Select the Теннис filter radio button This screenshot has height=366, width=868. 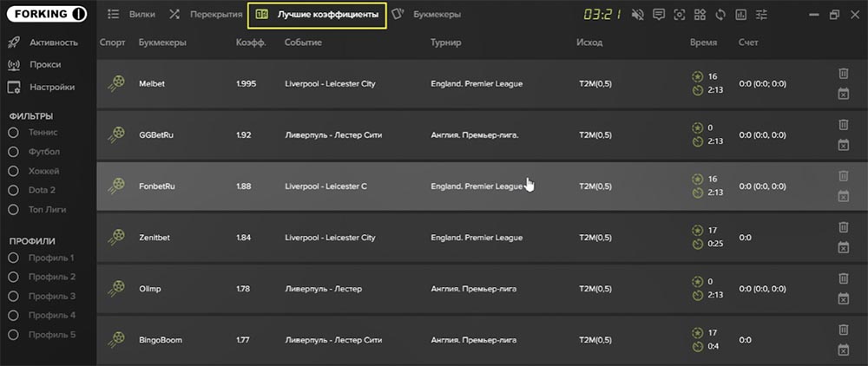point(14,133)
